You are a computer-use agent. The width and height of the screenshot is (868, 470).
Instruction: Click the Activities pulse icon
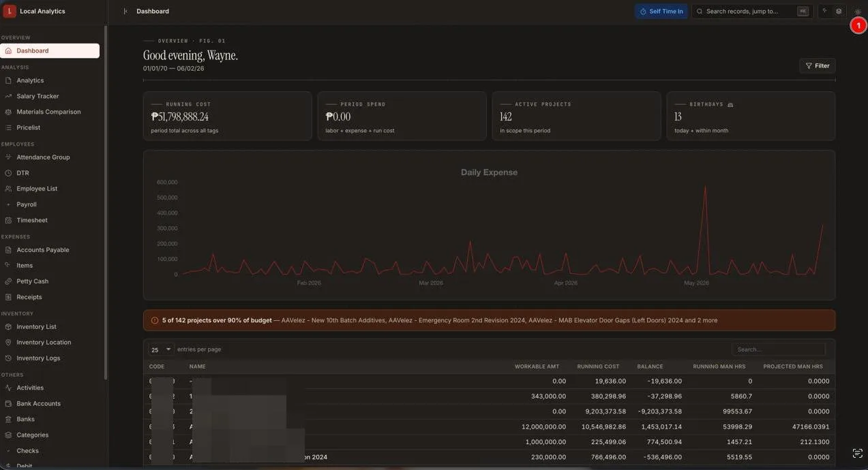(x=8, y=388)
